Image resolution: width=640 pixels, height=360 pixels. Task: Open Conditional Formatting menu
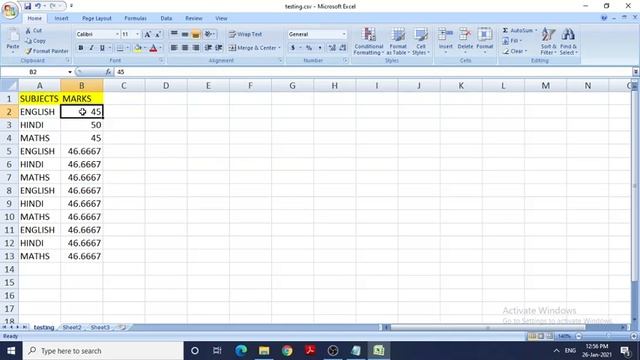(369, 41)
